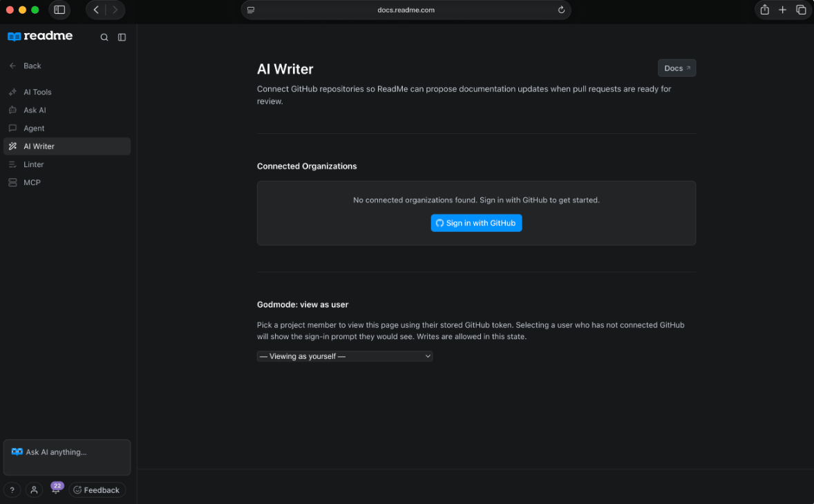Select MCP in sidebar
The width and height of the screenshot is (814, 504).
tap(67, 182)
